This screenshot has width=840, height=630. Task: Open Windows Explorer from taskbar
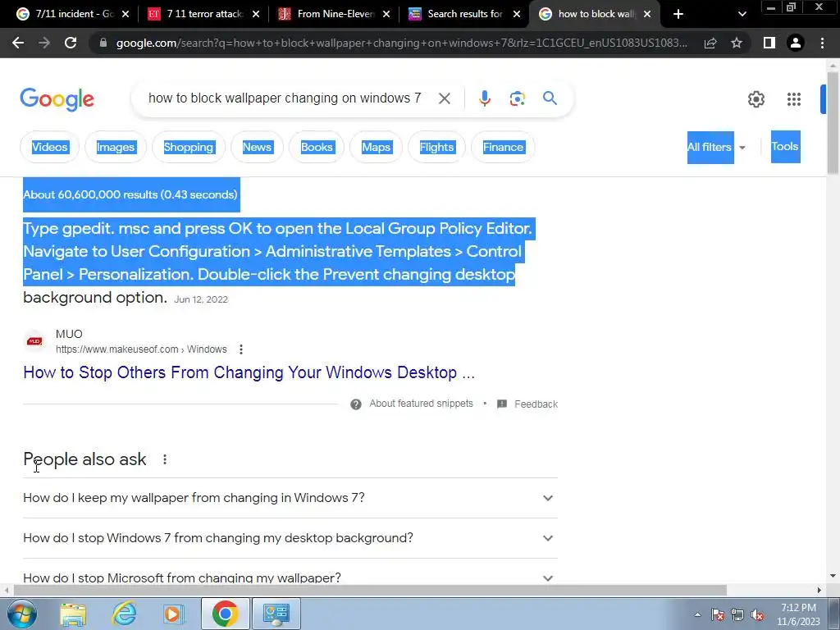[73, 614]
